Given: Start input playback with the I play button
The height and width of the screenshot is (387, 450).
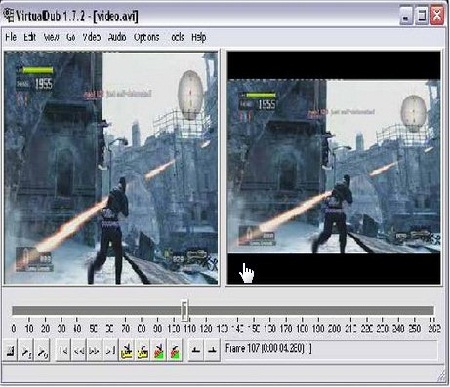Looking at the screenshot, I should (26, 351).
